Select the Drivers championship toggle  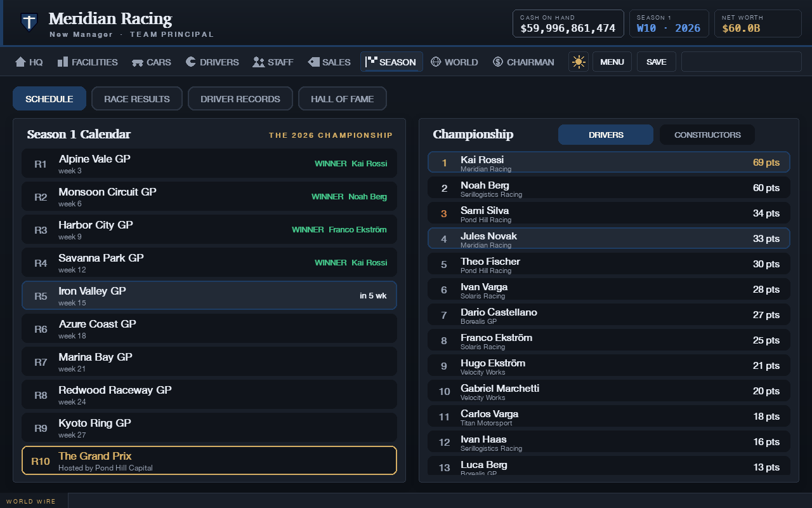pos(606,135)
